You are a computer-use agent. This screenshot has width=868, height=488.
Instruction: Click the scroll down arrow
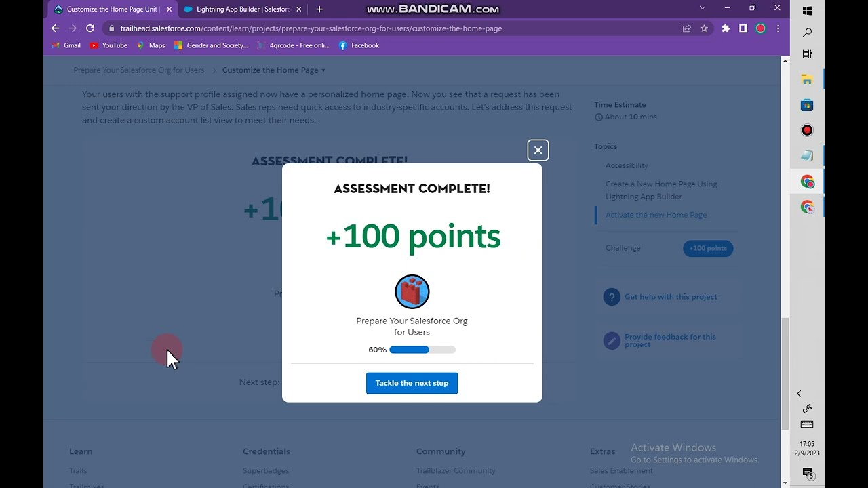click(x=785, y=483)
